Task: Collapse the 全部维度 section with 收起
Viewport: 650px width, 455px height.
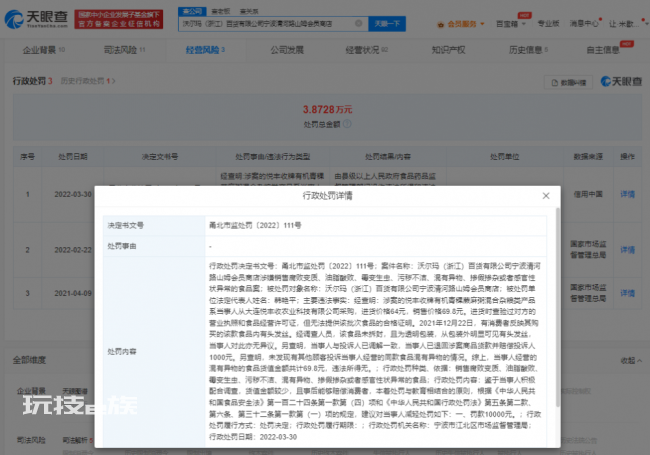Action: (x=631, y=361)
